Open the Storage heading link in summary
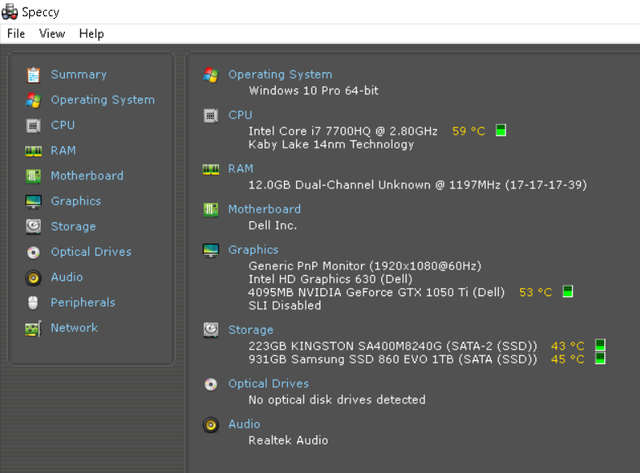Image resolution: width=640 pixels, height=473 pixels. [x=251, y=330]
